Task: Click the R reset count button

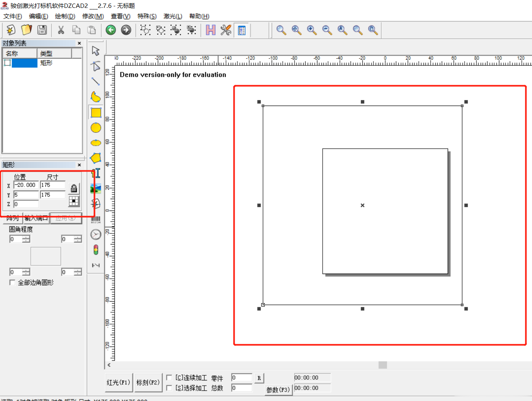Action: (259, 378)
